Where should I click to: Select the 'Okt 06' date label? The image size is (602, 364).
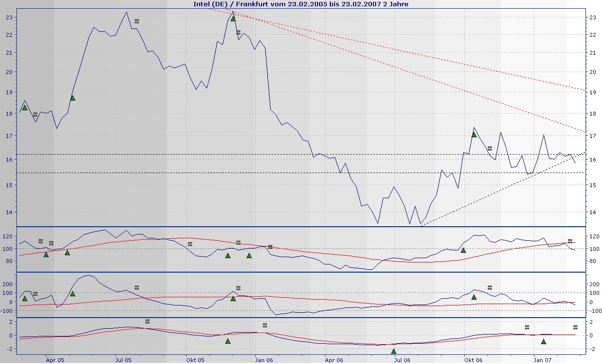473,360
